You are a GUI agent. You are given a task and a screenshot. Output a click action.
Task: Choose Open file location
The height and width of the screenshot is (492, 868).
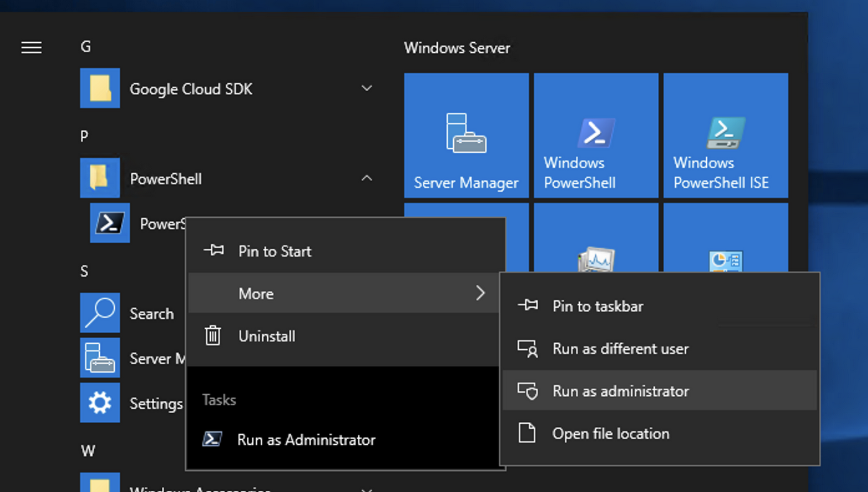660,433
